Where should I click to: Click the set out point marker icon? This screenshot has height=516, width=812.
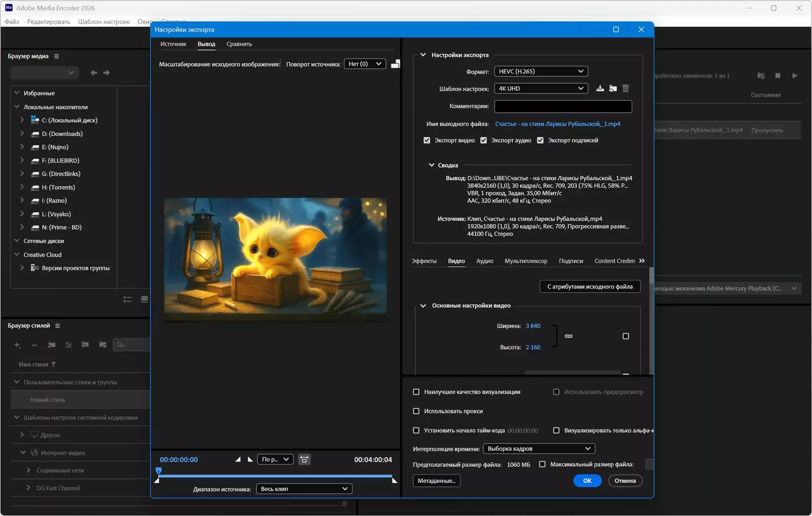coord(250,460)
